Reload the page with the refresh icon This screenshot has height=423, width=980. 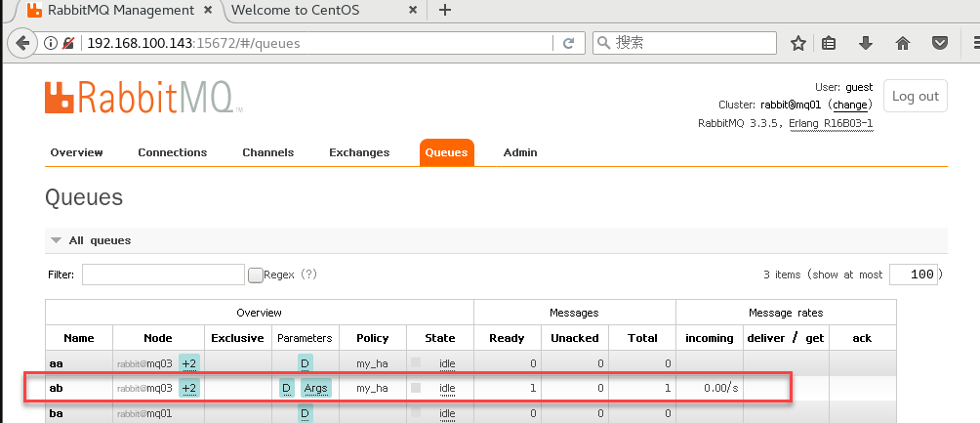click(x=567, y=43)
